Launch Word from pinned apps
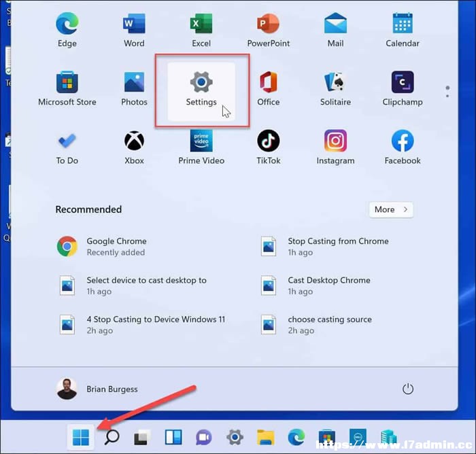The height and width of the screenshot is (454, 476). click(x=134, y=30)
